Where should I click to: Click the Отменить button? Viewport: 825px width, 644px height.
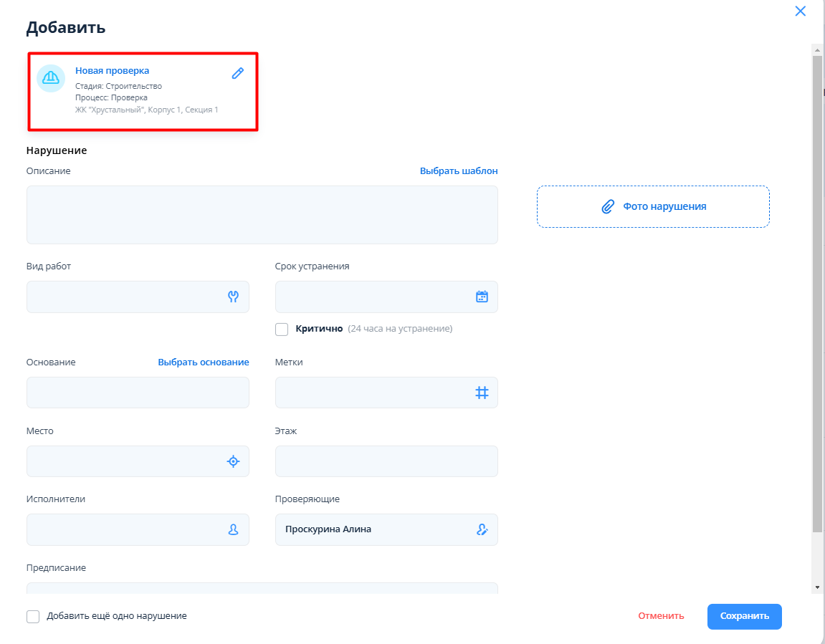pos(661,616)
